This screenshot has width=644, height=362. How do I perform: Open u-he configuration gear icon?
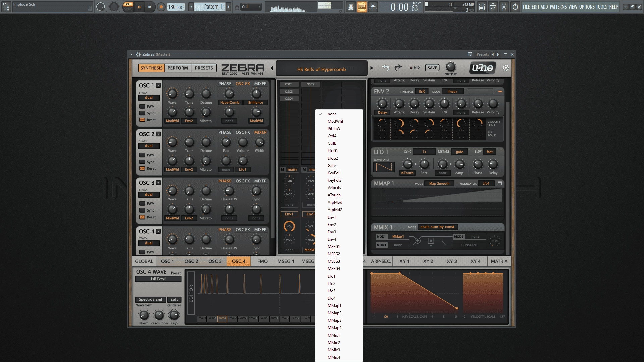click(x=506, y=68)
